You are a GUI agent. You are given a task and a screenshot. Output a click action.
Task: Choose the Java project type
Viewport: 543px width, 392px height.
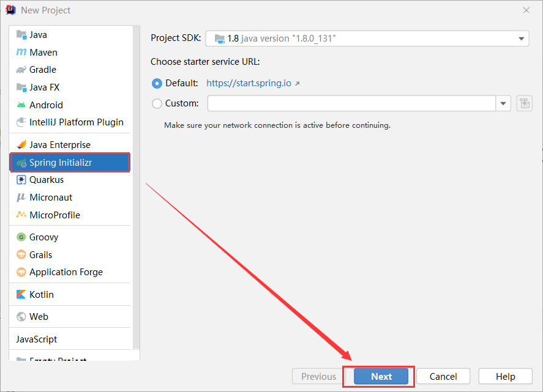click(x=70, y=35)
